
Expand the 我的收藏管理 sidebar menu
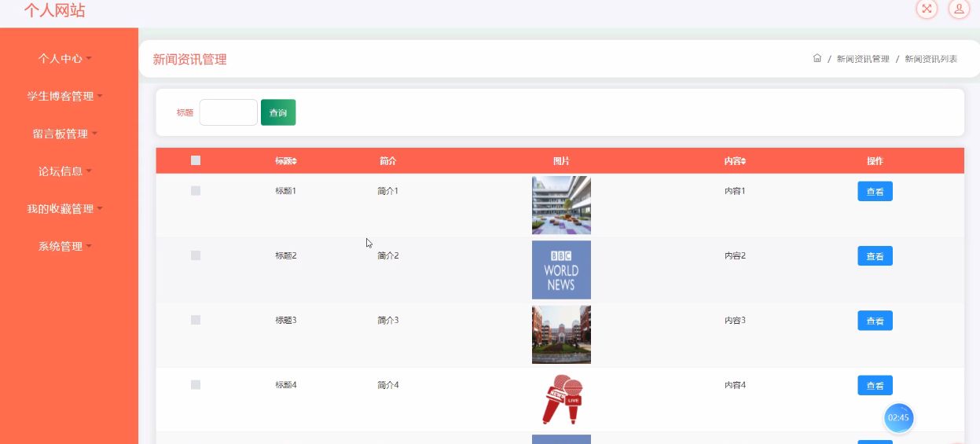(x=65, y=209)
